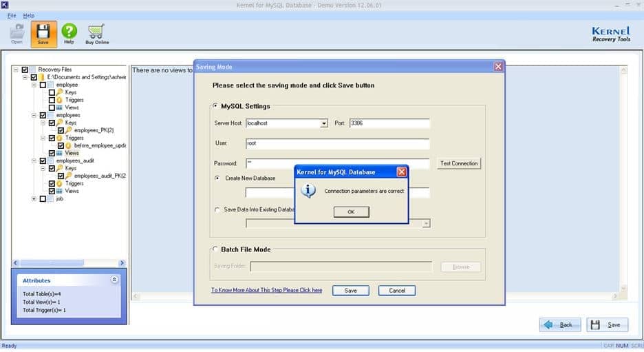The height and width of the screenshot is (352, 644).
Task: Uncheck the employees table checkbox
Action: (43, 115)
